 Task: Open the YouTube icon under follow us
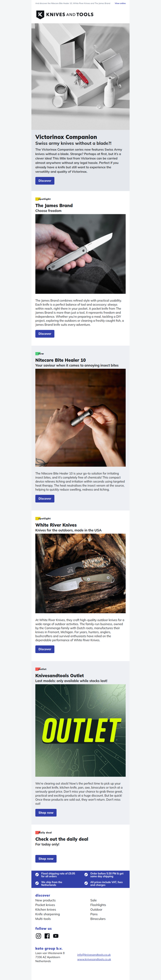56,936
